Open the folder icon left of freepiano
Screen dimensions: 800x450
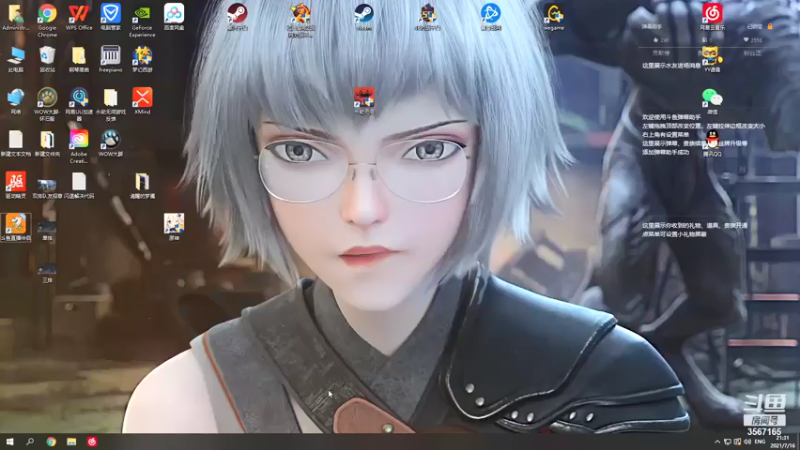click(x=79, y=59)
